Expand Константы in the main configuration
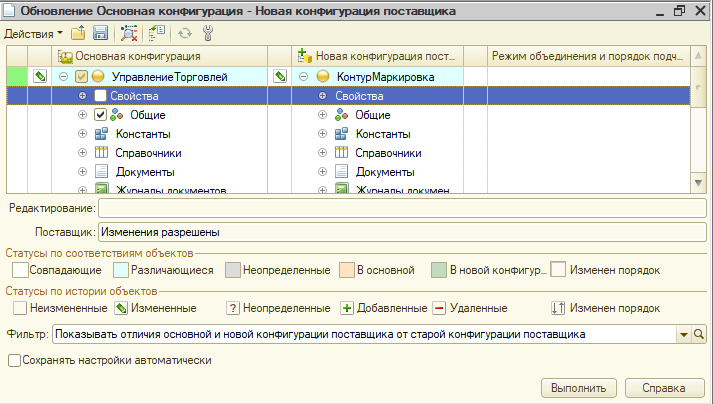The height and width of the screenshot is (404, 713). [x=82, y=134]
